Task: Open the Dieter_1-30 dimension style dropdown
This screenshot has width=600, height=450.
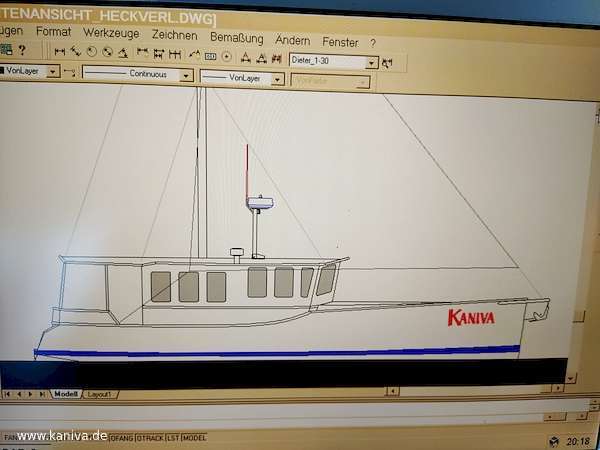Action: pos(371,62)
